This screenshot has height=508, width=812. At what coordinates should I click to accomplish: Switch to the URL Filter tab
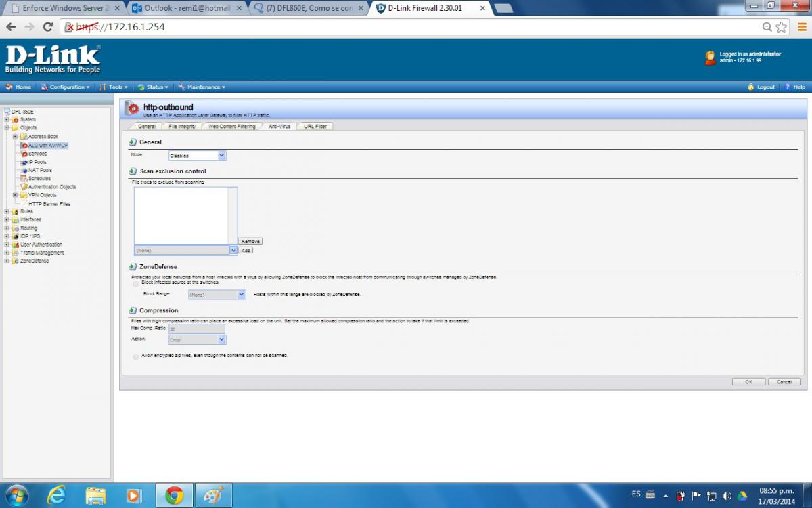[x=315, y=127]
